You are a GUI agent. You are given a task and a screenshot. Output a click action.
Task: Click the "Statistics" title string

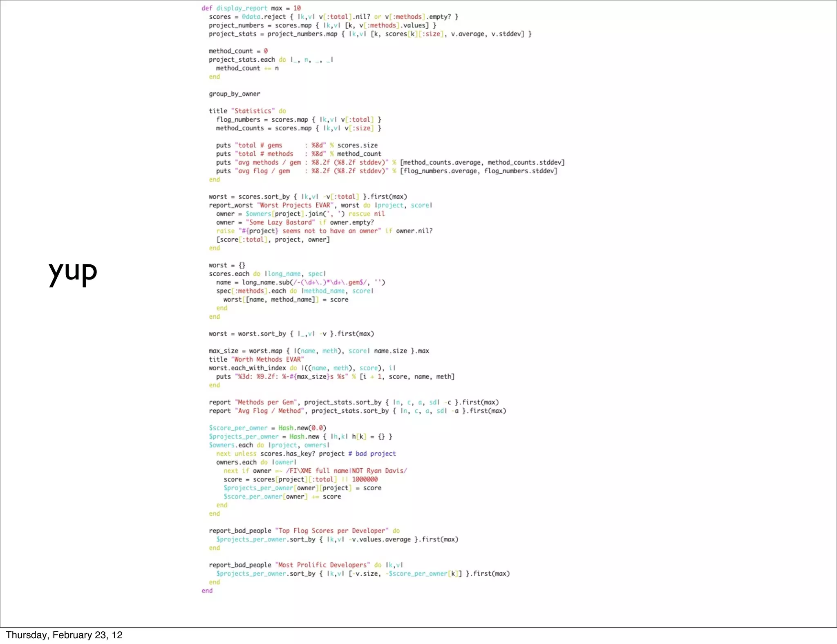[253, 111]
